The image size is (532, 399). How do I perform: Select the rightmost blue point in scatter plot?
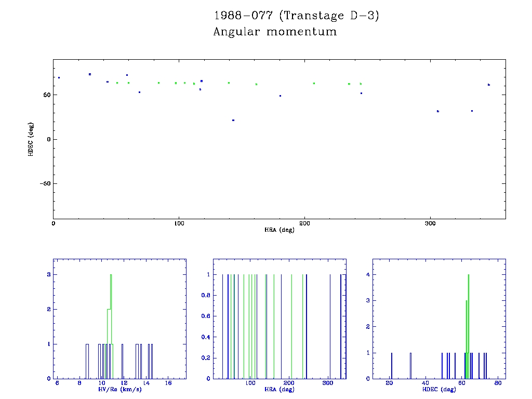(489, 85)
